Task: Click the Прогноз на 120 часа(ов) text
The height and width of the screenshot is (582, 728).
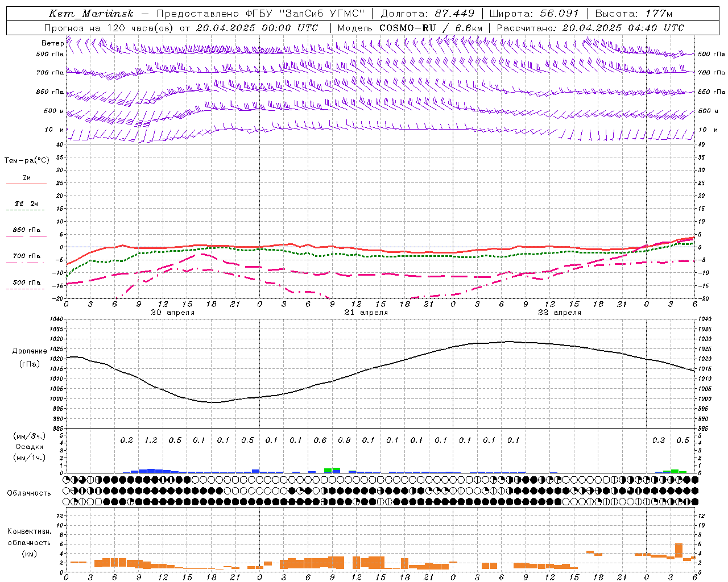Action: pos(110,28)
